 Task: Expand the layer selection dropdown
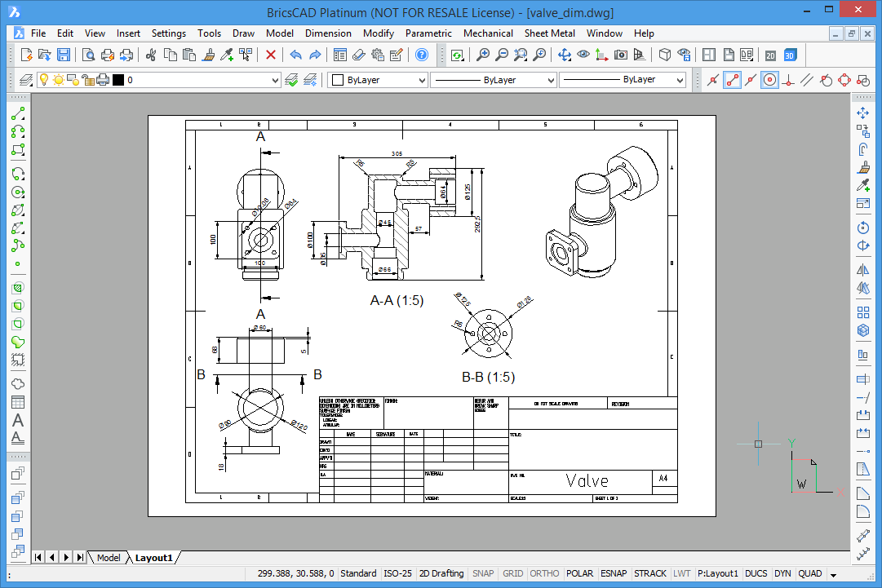[275, 80]
